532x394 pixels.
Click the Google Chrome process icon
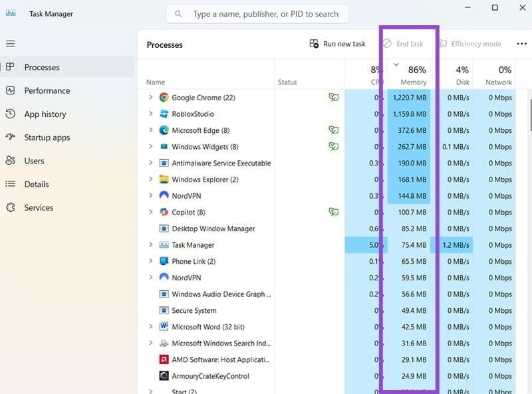(x=164, y=98)
